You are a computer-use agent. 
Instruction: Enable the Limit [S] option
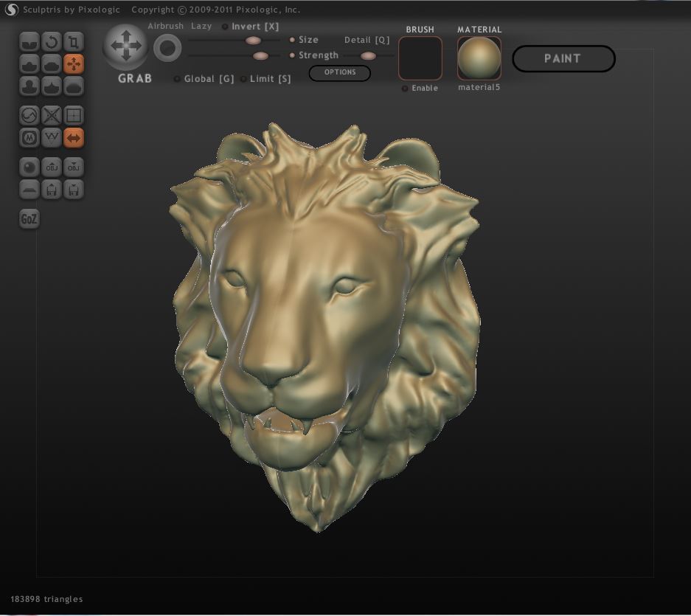[x=265, y=79]
